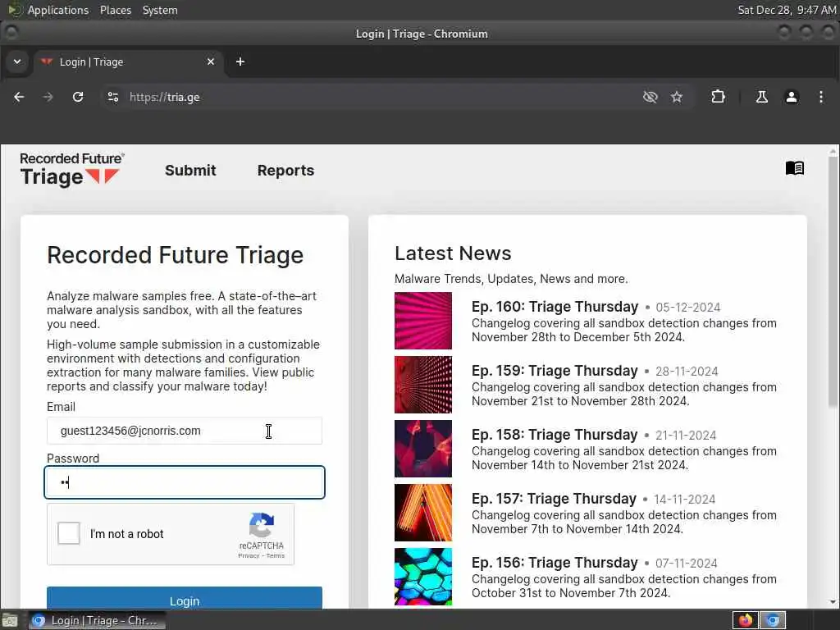Click the Ep. 160 date 05-12-2024

click(688, 308)
